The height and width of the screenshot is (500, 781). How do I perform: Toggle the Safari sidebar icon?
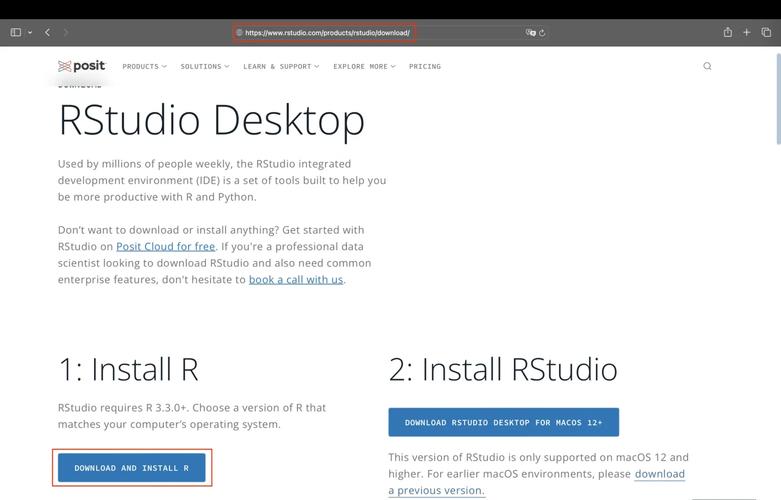[15, 32]
